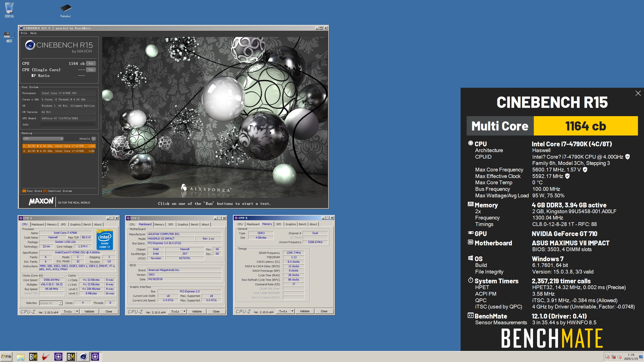This screenshot has width=644, height=362.
Task: Click the DRAM Frequency value 1299.7 MHz
Action: pyautogui.click(x=294, y=253)
